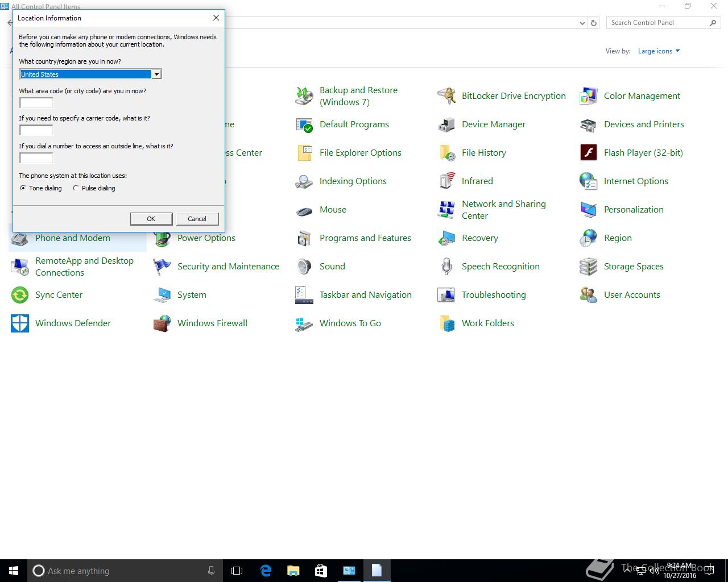
Task: Click the Internet Options icon
Action: (x=589, y=181)
